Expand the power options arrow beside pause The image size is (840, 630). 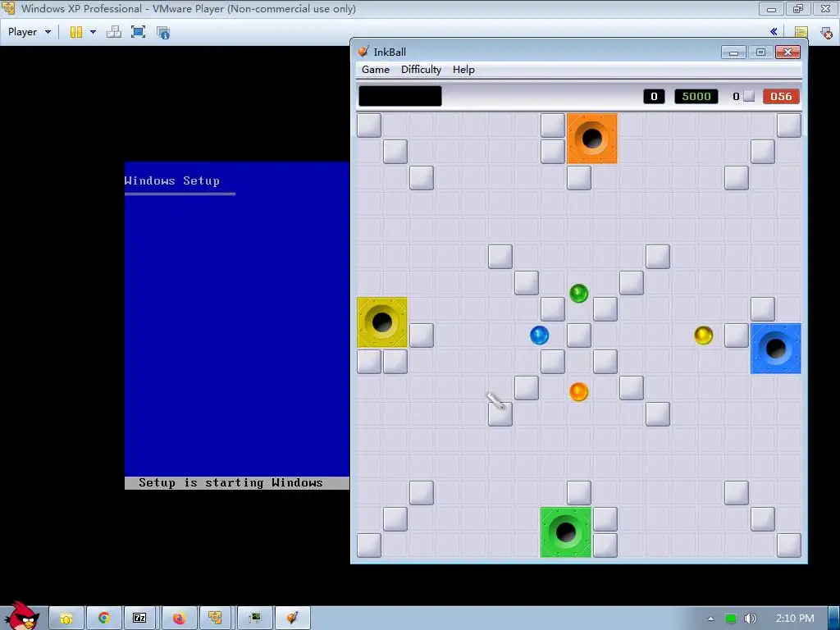coord(93,32)
